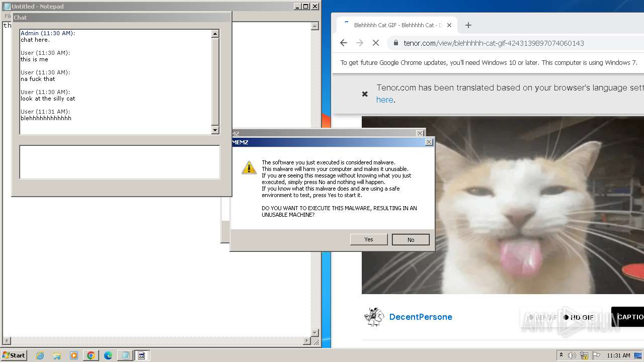
Task: Open Internet Explorer from the taskbar
Action: coord(40,355)
